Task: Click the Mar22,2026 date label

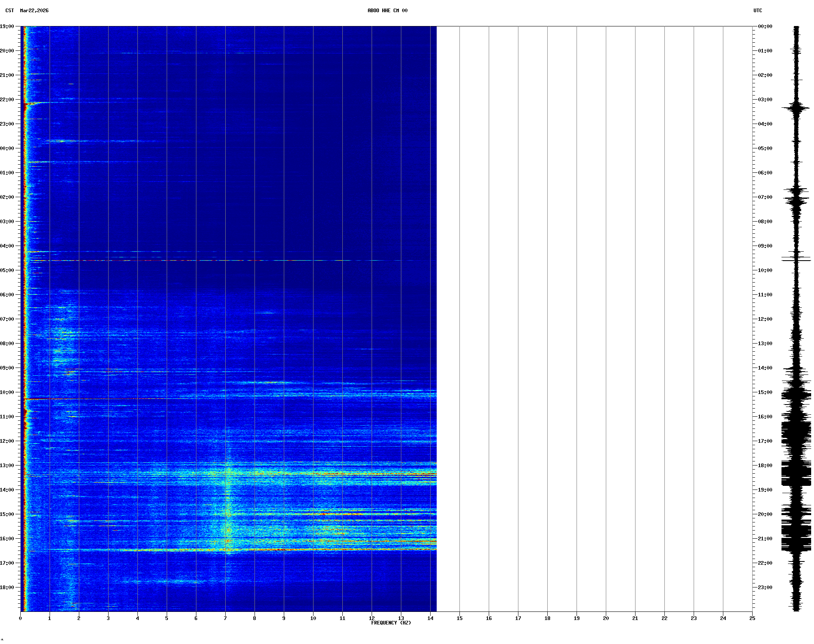Action: pos(34,11)
